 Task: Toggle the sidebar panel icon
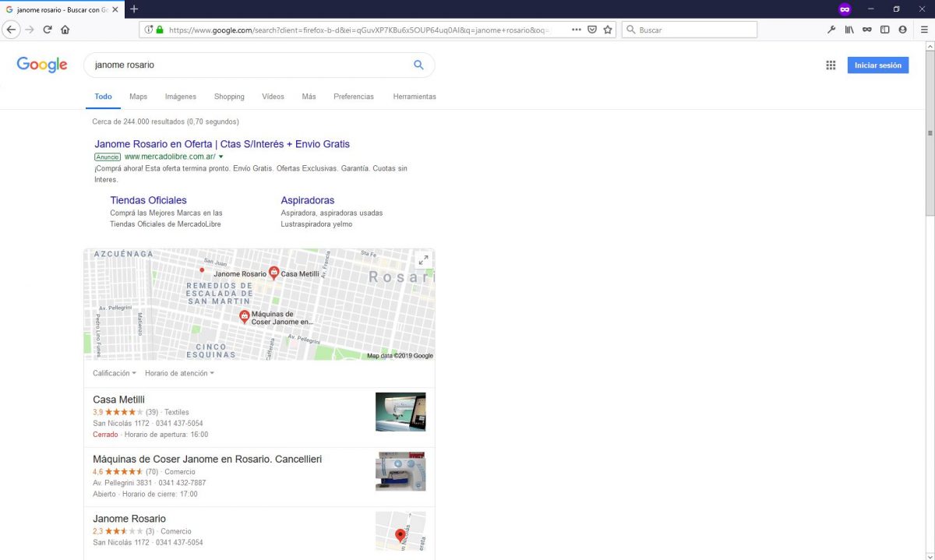(884, 29)
